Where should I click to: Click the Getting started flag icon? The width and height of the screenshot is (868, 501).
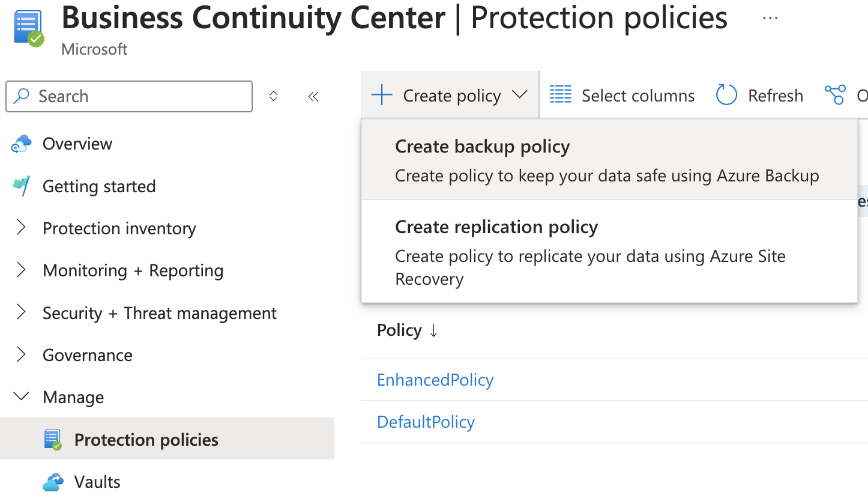[x=21, y=186]
